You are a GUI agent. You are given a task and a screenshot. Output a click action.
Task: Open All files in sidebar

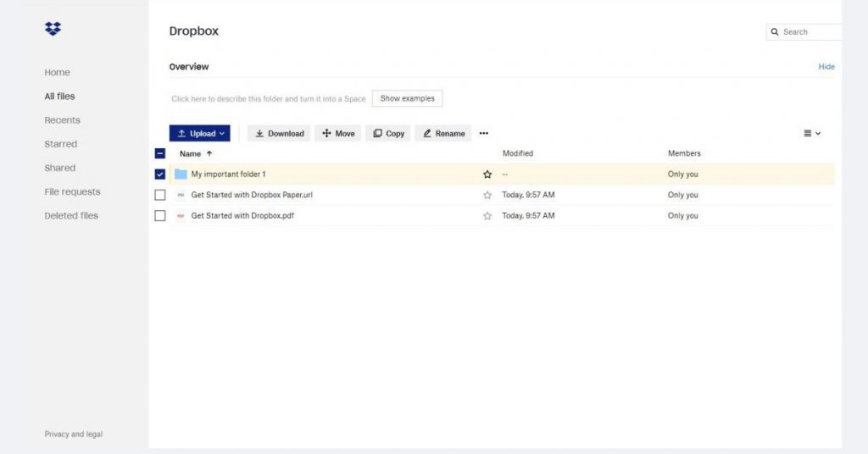pyautogui.click(x=60, y=97)
